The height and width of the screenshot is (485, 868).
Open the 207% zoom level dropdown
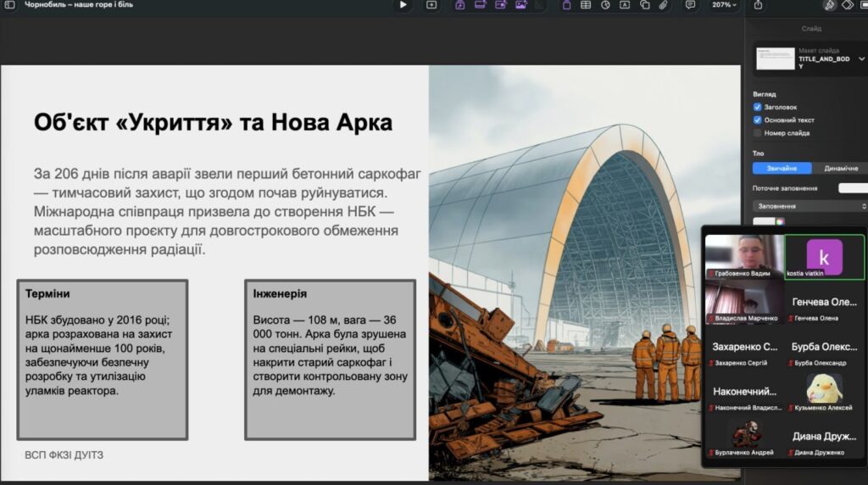pos(723,5)
